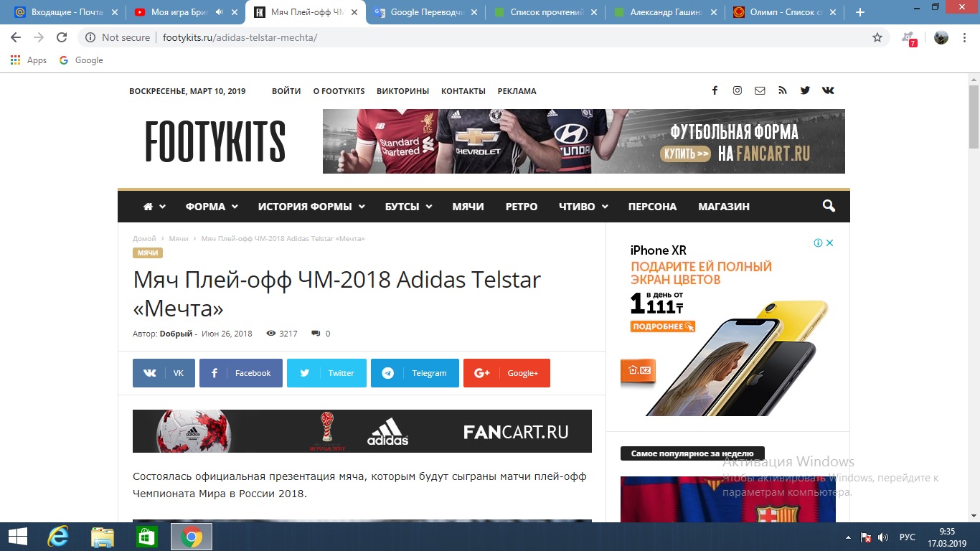
Task: Switch to the Олимп tab
Action: [784, 12]
